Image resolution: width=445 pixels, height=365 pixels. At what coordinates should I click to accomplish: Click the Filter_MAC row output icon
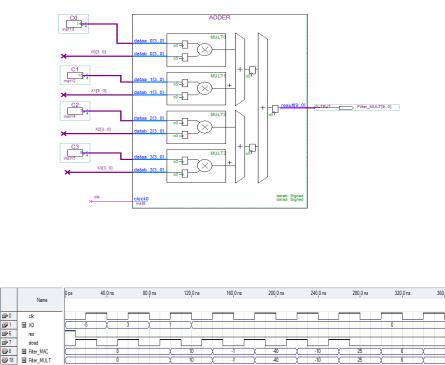coord(6,351)
